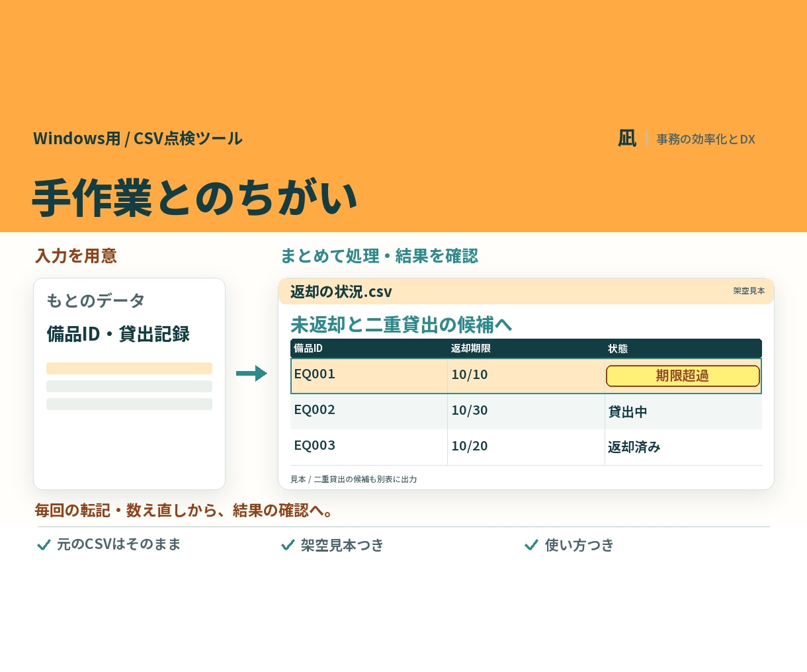Click the 手作業とのちがい main title
The image size is (807, 672).
coord(195,198)
